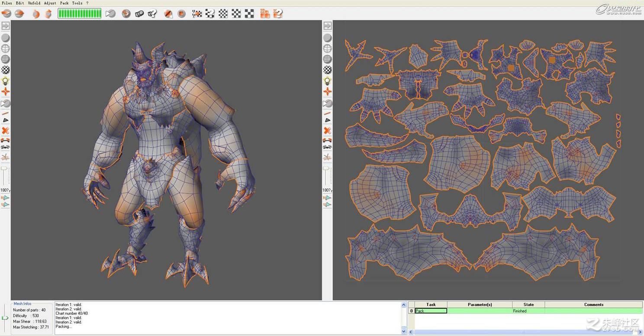Select the triangle face tool in 3D sidebar
This screenshot has width=644, height=336.
coord(5,120)
